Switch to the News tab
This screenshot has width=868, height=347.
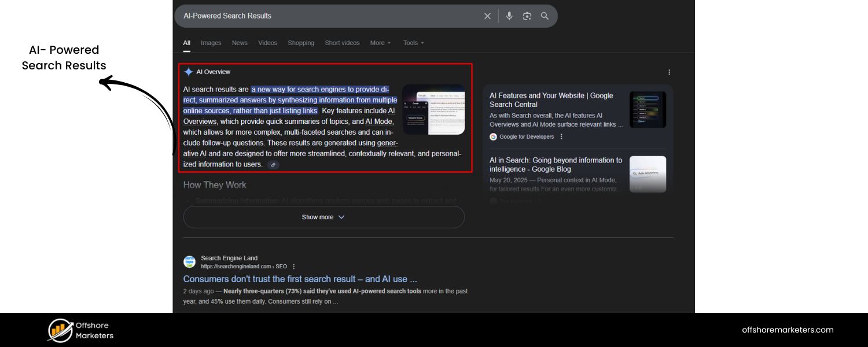240,43
